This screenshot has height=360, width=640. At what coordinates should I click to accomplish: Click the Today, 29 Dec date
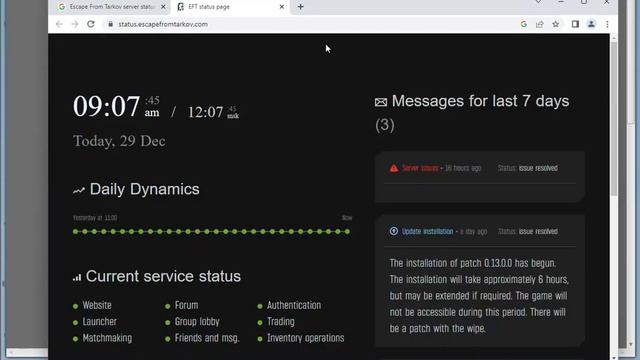click(x=119, y=141)
